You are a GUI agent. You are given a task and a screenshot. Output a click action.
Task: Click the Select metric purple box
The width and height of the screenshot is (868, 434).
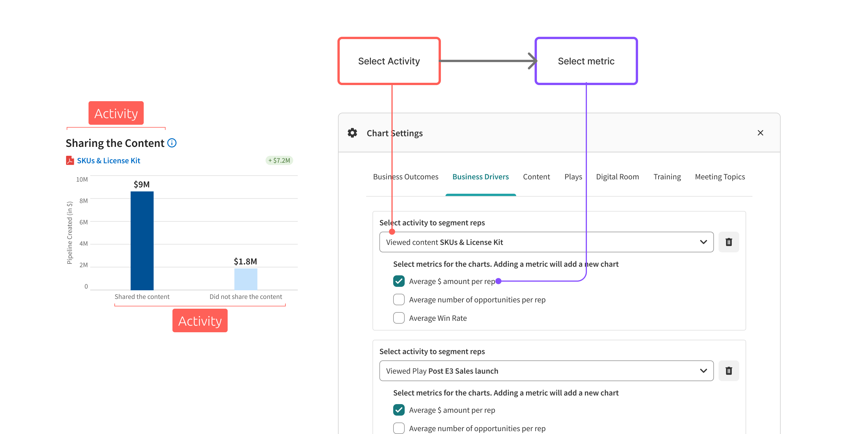tap(586, 61)
